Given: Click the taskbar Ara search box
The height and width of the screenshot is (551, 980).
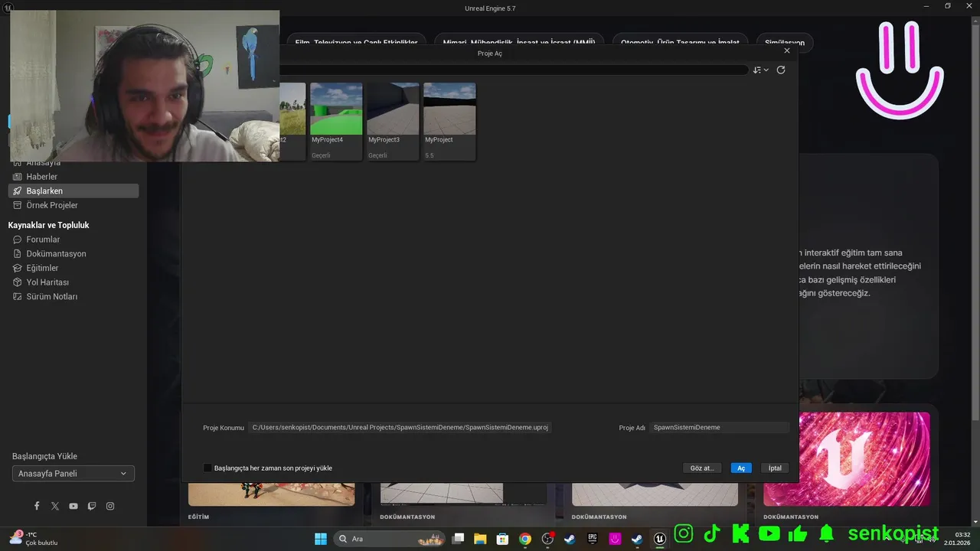Looking at the screenshot, I should [390, 539].
